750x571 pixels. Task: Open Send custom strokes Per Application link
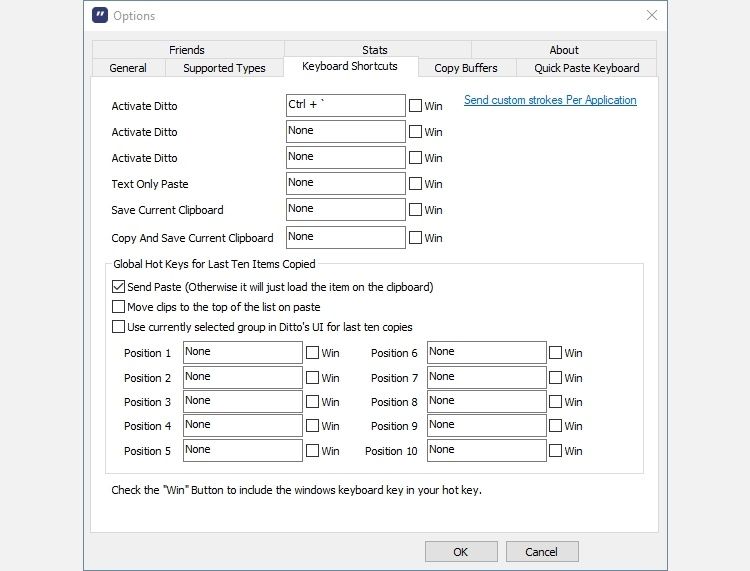(x=550, y=100)
